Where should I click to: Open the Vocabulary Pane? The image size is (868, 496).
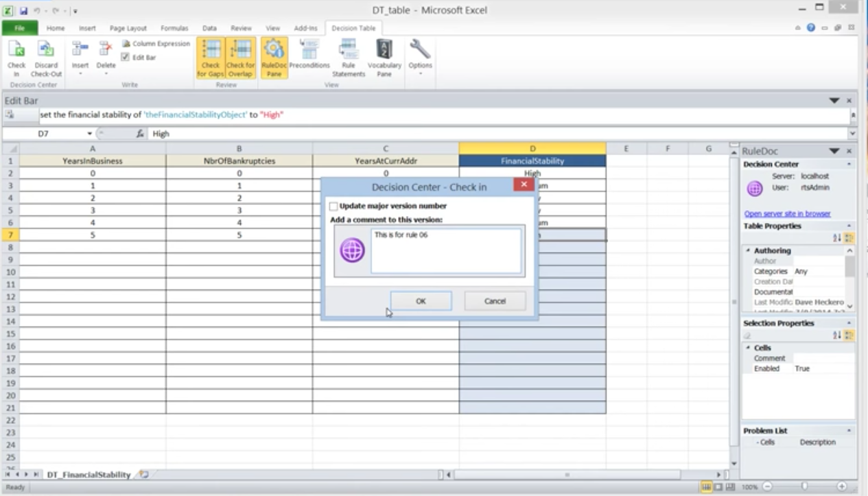[384, 58]
